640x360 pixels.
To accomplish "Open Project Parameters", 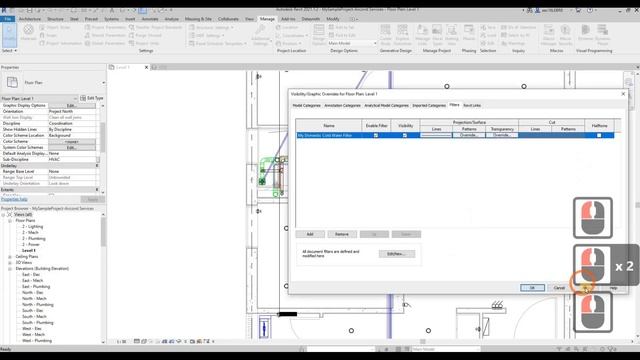I will (105, 27).
